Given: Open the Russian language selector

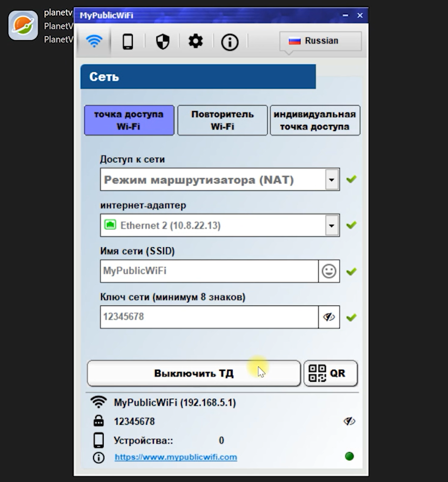Looking at the screenshot, I should 320,41.
